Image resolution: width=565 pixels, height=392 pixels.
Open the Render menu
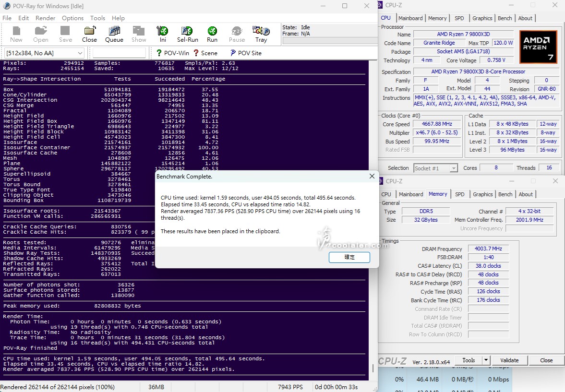click(46, 18)
